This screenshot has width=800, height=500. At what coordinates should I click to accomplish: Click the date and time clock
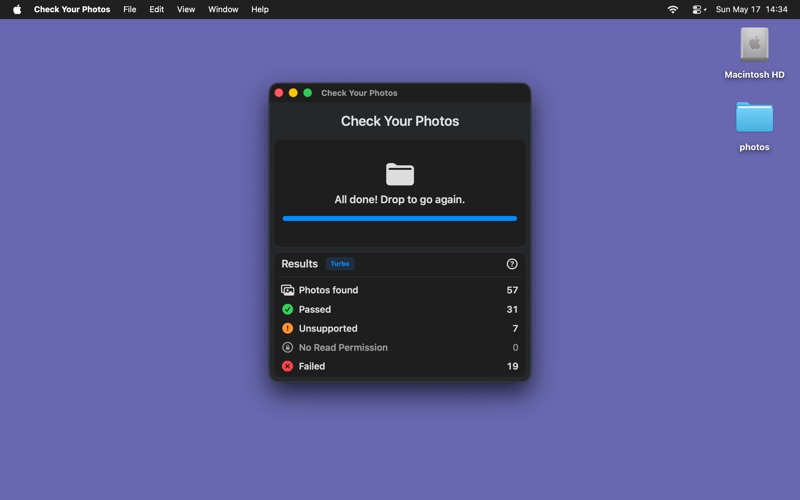pyautogui.click(x=752, y=9)
